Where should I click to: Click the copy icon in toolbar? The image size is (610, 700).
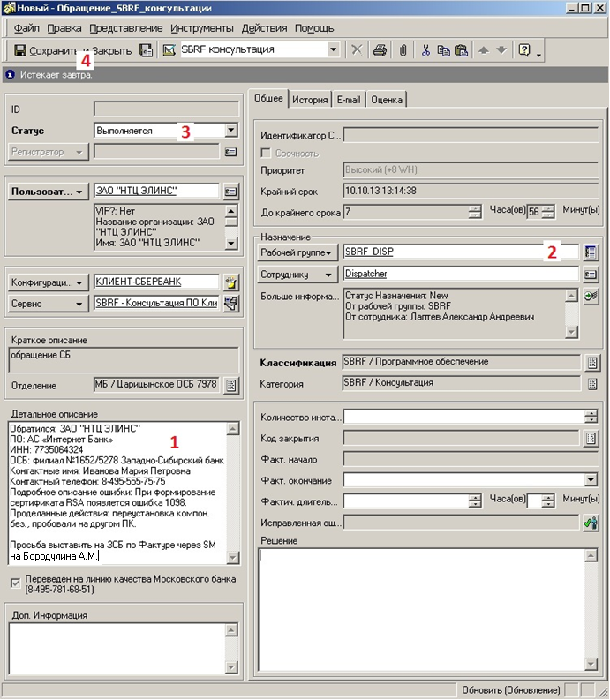coord(443,50)
